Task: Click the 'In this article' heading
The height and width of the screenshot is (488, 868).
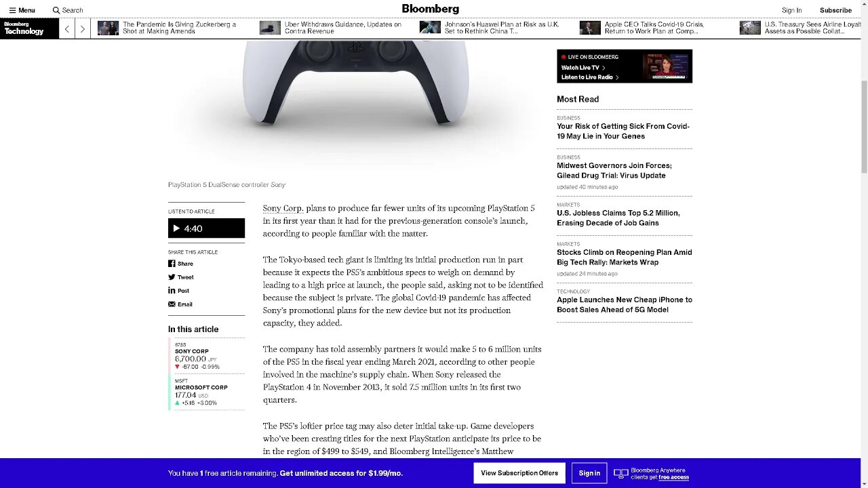Action: click(x=193, y=329)
